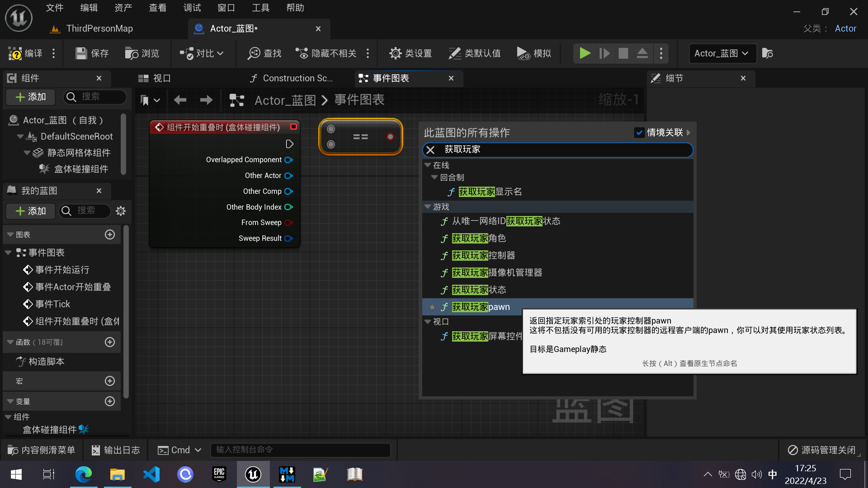This screenshot has height=488, width=868.
Task: Toggle the breakpoint on the 组件开始重叠时 node
Action: (x=294, y=127)
